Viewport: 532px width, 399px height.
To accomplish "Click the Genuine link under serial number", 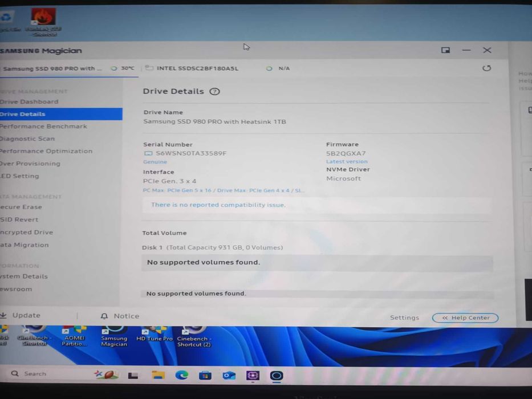I will pyautogui.click(x=155, y=162).
